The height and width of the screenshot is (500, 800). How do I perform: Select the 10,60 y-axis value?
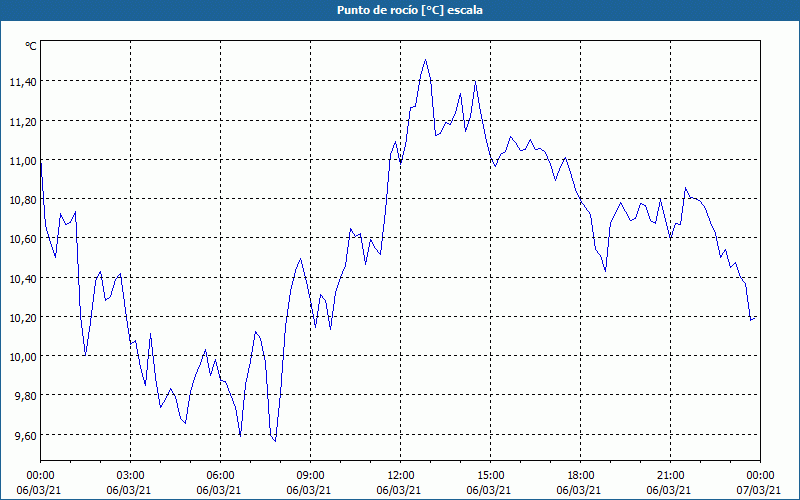pyautogui.click(x=23, y=238)
